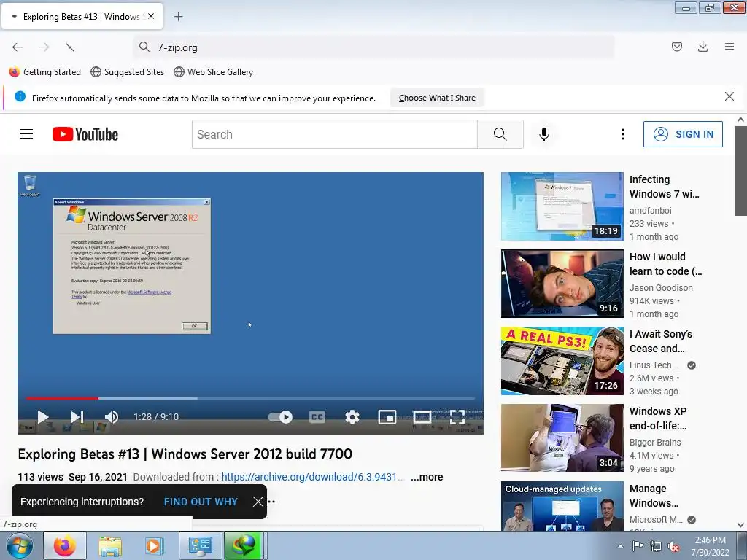Click the I Await Sony's Cease title

coord(661,341)
